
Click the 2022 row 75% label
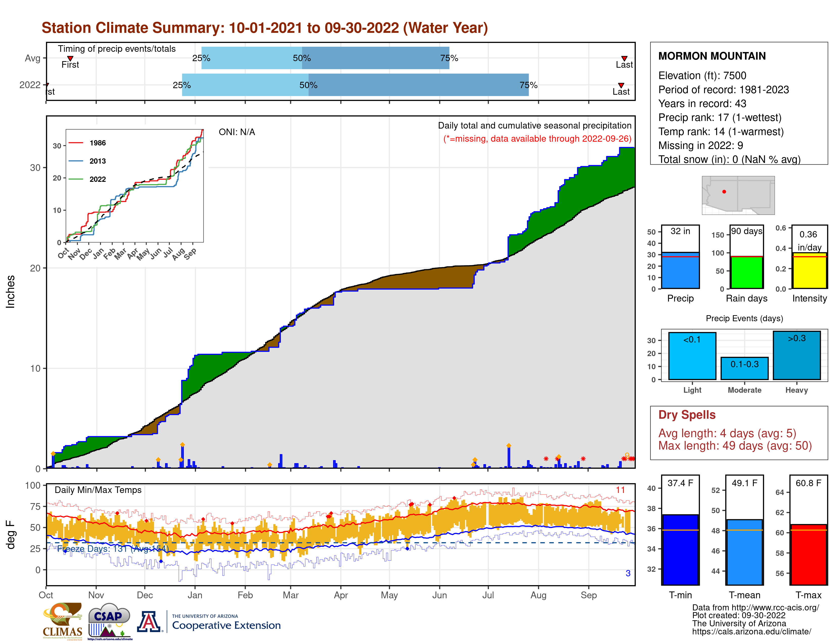coord(528,85)
